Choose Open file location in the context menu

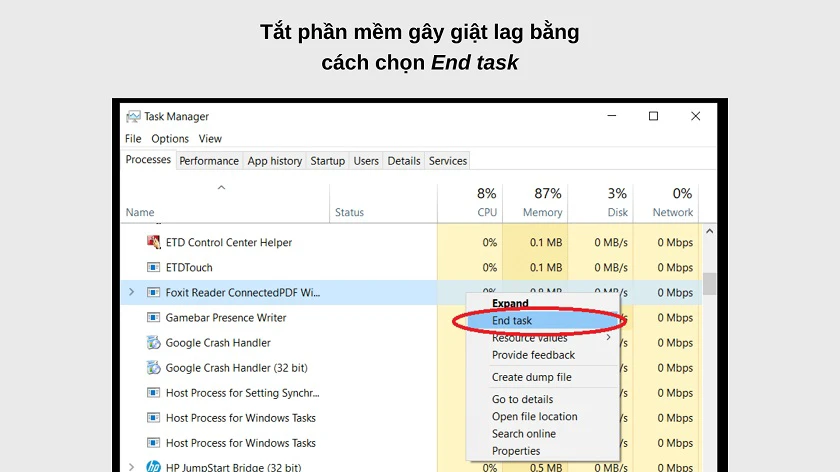(x=543, y=416)
